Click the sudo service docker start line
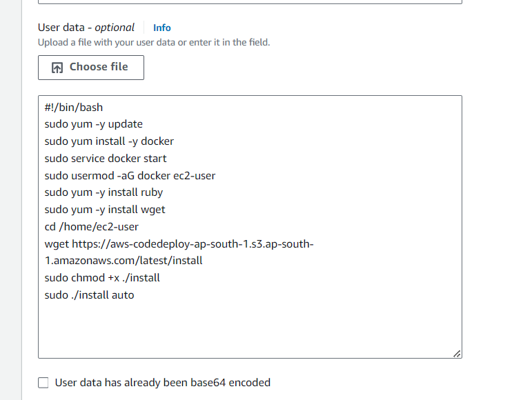 coord(106,159)
